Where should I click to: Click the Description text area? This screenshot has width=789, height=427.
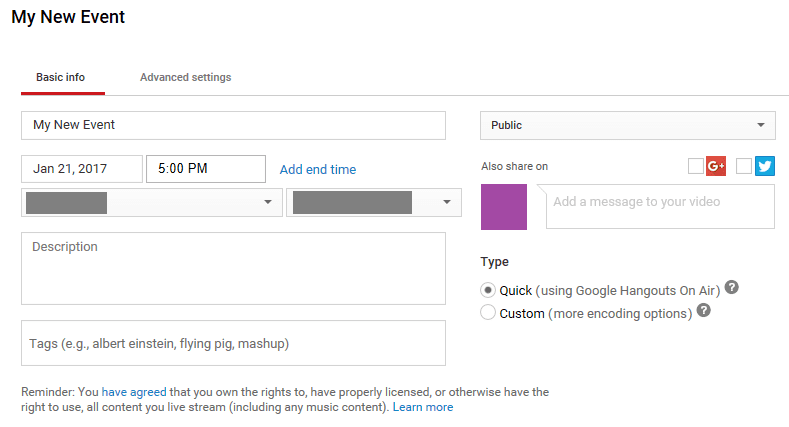point(233,268)
